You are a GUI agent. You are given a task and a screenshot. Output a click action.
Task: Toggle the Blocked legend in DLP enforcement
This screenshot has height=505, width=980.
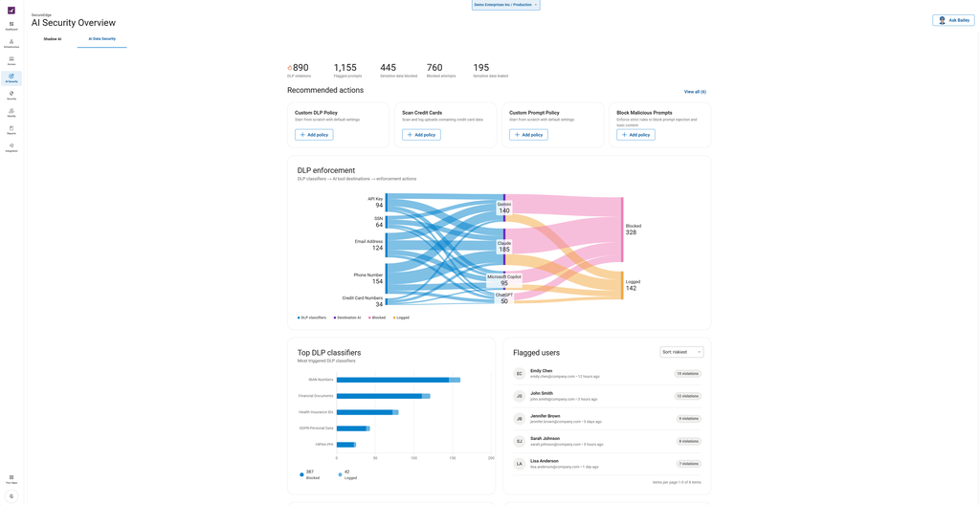[377, 318]
